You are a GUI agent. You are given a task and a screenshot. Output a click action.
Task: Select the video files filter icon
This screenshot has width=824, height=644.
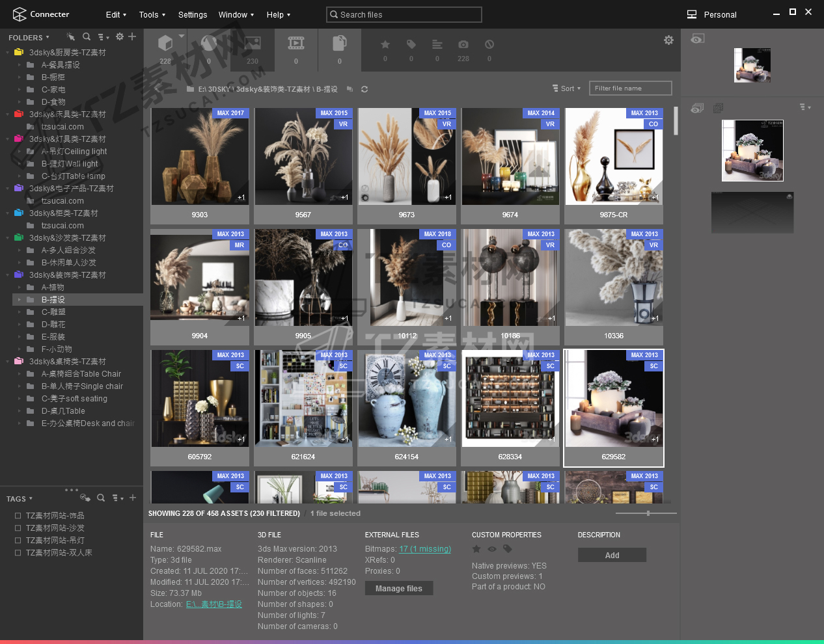tap(296, 44)
